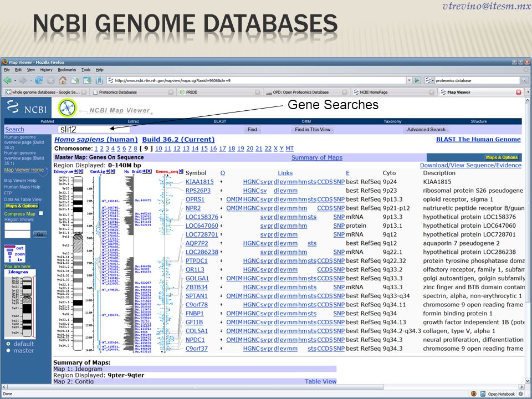Open the Map Viewer Home sidebar link
This screenshot has width=532, height=399.
pyautogui.click(x=24, y=170)
